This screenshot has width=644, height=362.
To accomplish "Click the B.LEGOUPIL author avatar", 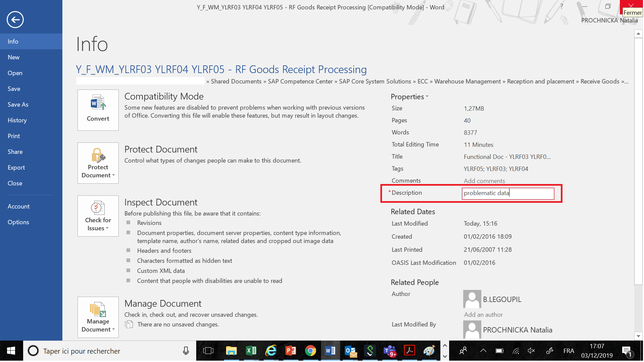I will click(472, 299).
